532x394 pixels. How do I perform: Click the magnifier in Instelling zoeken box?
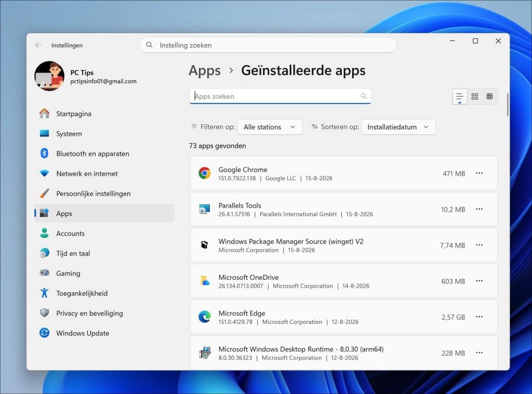(x=149, y=45)
